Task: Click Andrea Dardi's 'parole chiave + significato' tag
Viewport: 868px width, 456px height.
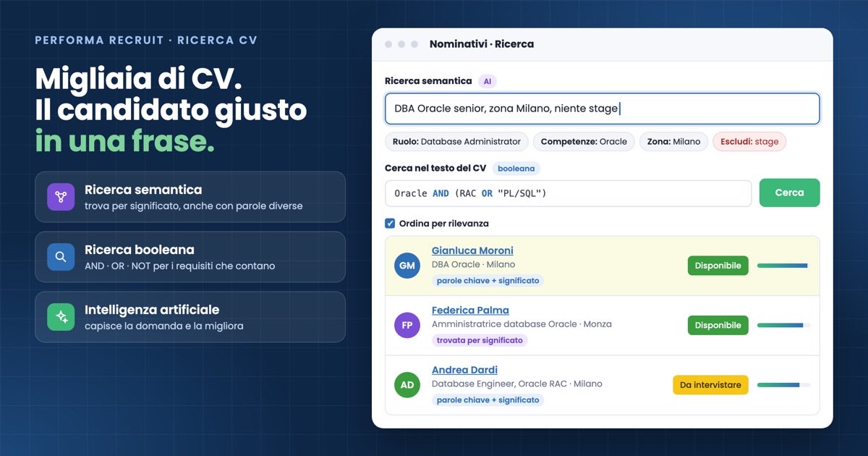Action: (488, 400)
